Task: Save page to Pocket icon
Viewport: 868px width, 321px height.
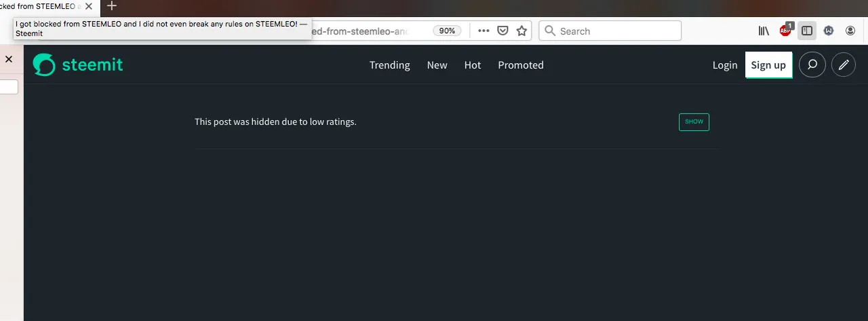Action: point(502,31)
